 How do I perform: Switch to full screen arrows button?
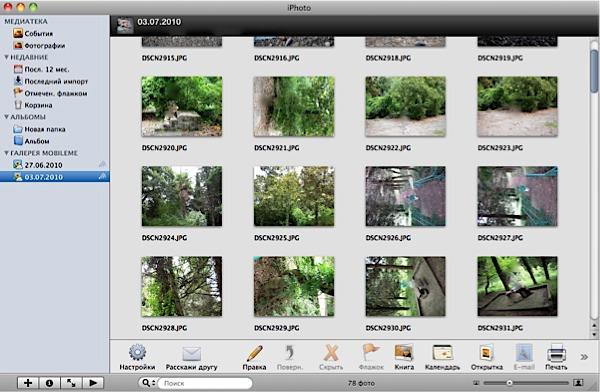[71, 383]
